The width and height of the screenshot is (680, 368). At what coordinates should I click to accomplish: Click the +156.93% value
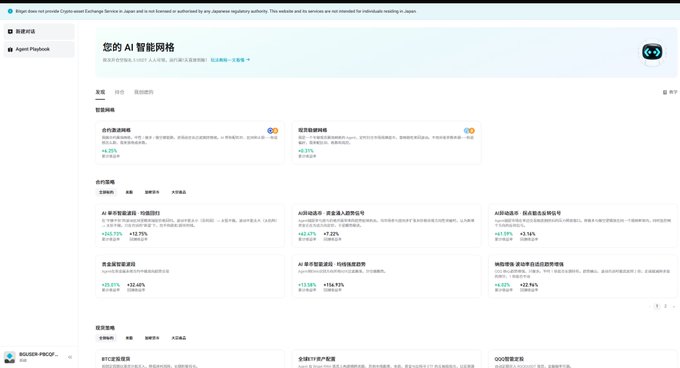pyautogui.click(x=334, y=285)
